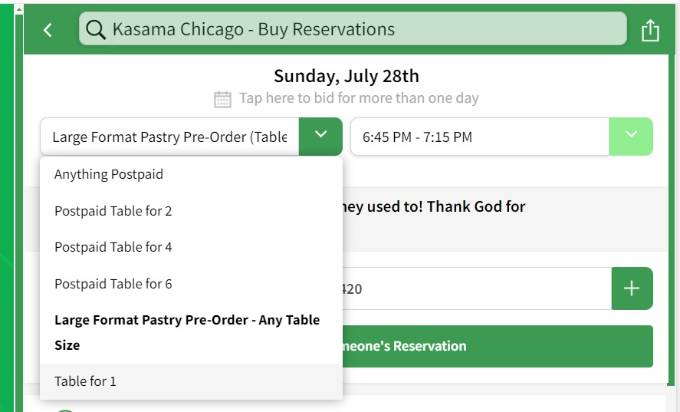Viewport: 680px width, 412px height.
Task: Click the bid amount field showing 420
Action: [475, 289]
